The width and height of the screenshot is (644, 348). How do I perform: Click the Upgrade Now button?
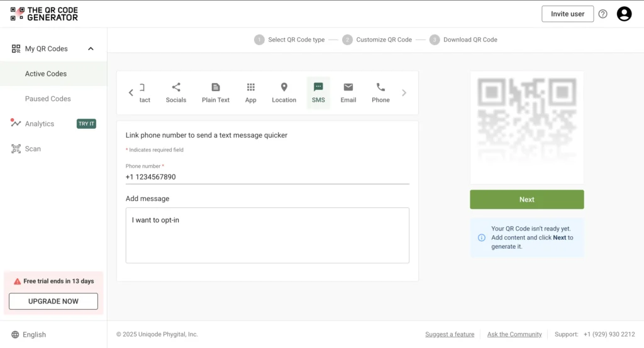click(x=53, y=302)
